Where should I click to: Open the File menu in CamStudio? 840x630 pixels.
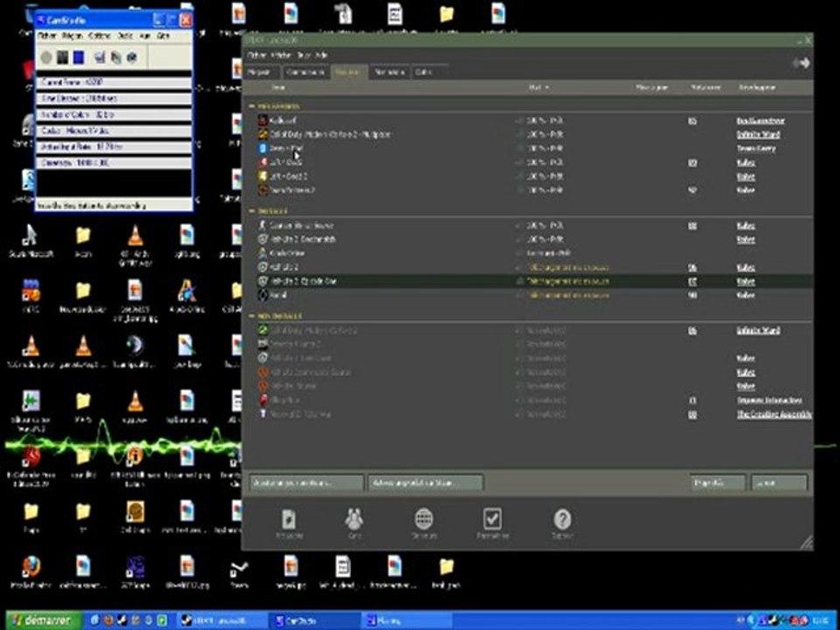tap(47, 36)
